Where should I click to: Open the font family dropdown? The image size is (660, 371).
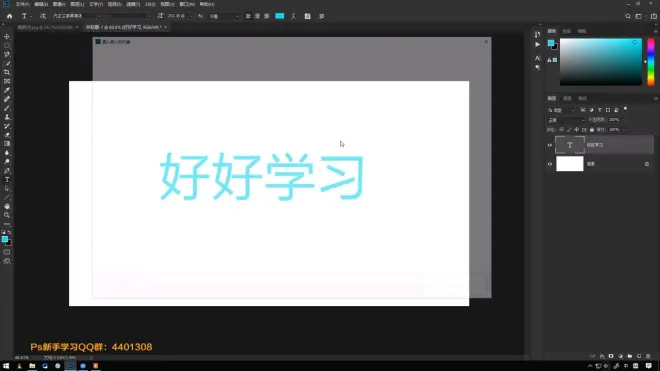77,16
